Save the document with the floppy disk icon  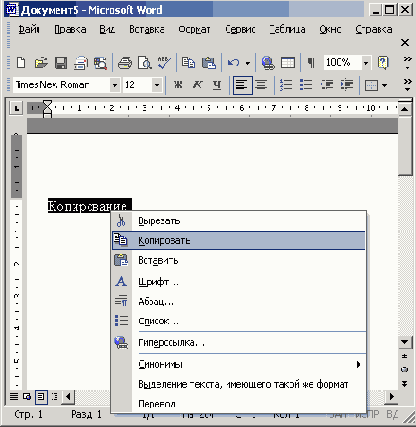click(61, 63)
